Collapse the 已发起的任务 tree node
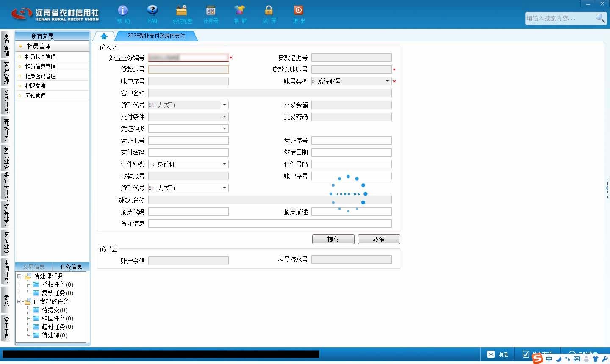This screenshot has height=364, width=610. click(19, 301)
